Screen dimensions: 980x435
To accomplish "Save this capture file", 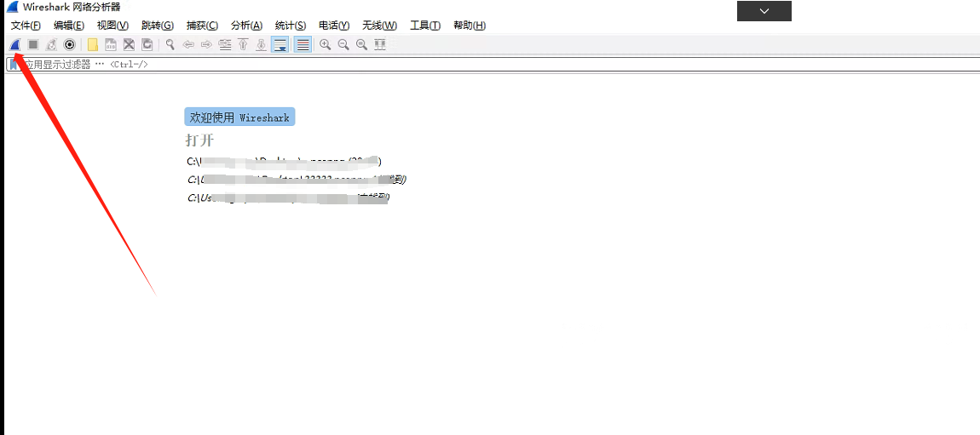I will pos(111,44).
